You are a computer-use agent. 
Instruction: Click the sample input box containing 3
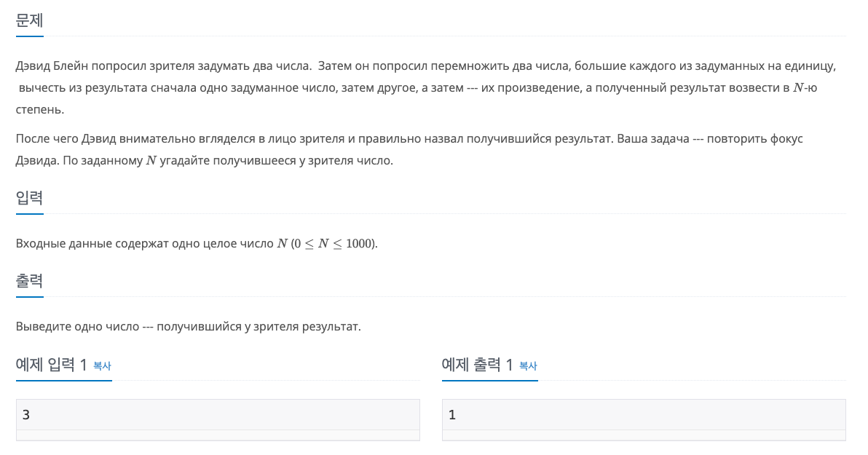[218, 419]
